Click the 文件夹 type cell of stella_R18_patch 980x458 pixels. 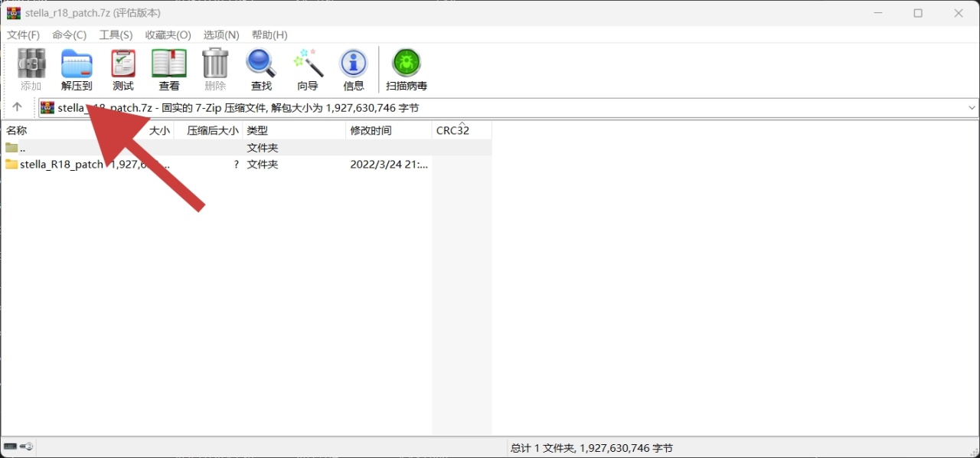263,164
